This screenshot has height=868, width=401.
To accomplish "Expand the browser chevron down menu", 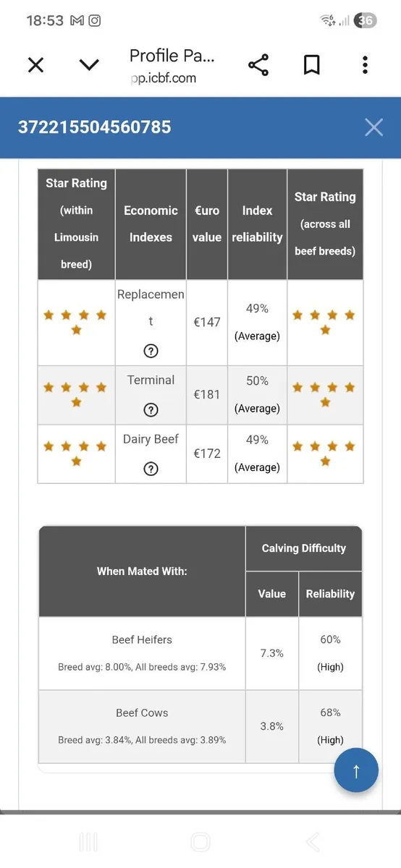I will click(89, 65).
